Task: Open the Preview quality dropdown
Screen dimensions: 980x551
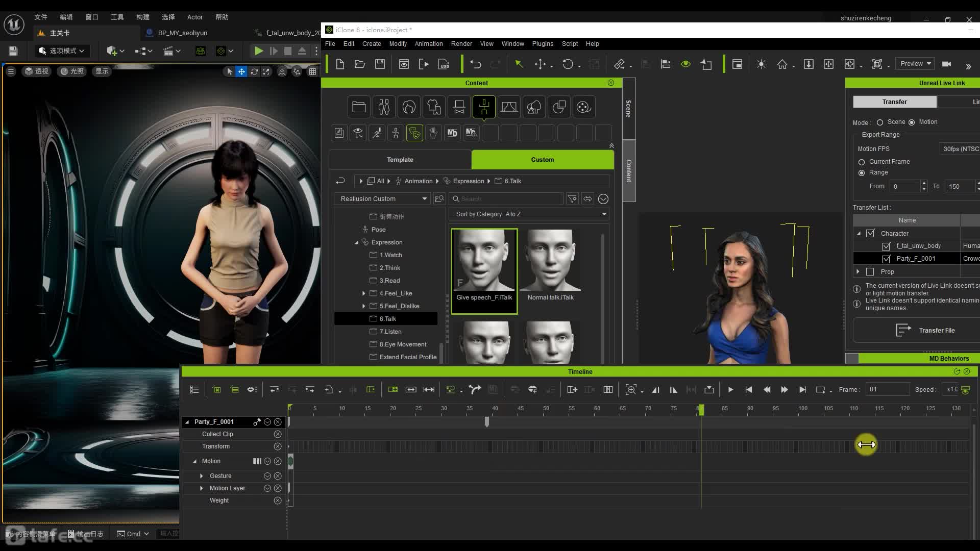Action: click(x=915, y=64)
